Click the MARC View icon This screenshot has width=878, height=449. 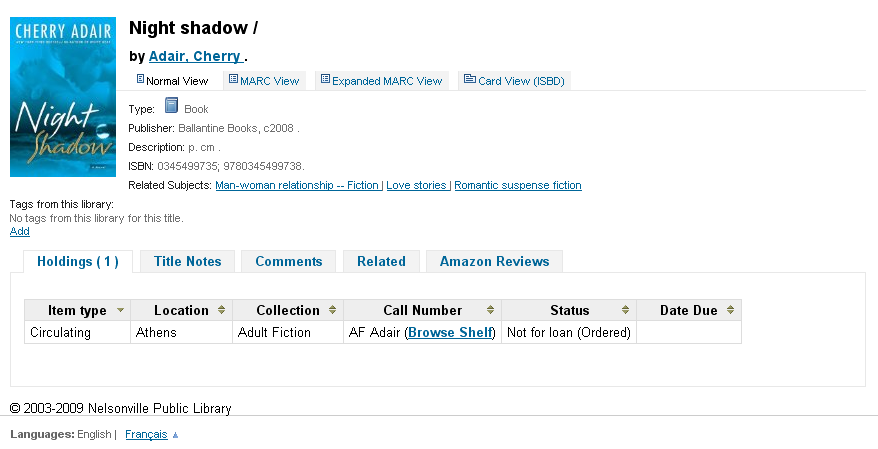233,80
